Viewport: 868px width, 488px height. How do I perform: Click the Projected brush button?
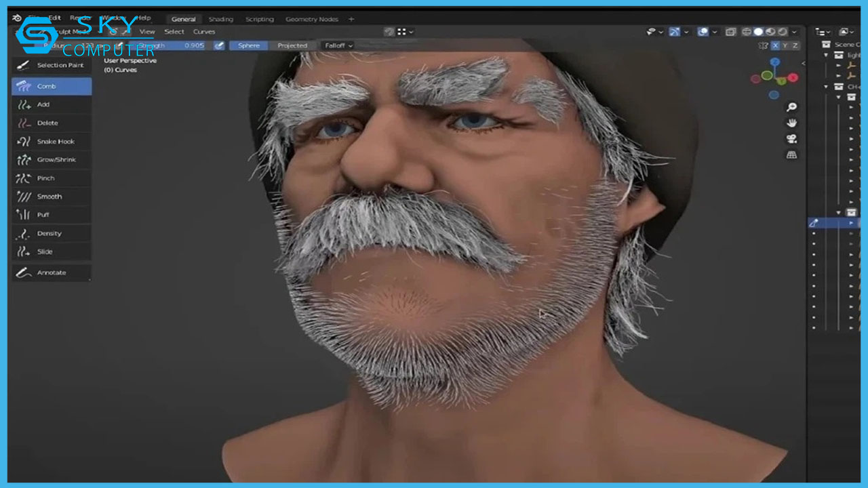coord(292,45)
